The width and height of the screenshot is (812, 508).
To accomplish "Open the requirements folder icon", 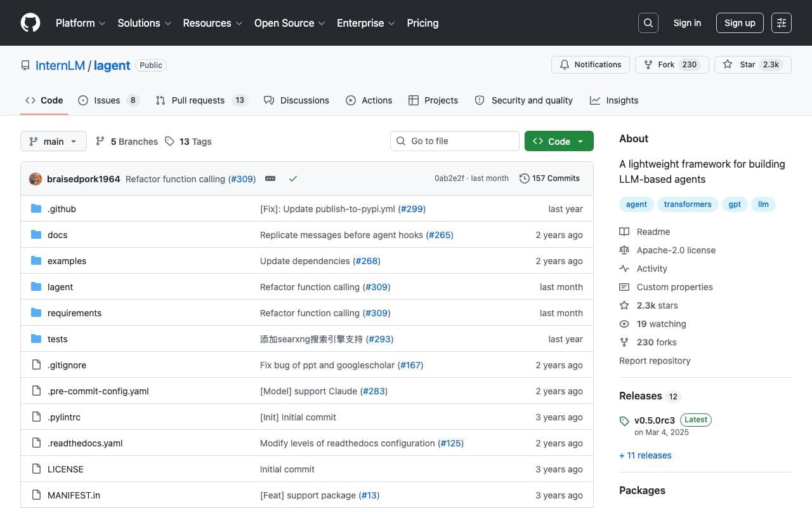I will point(36,313).
